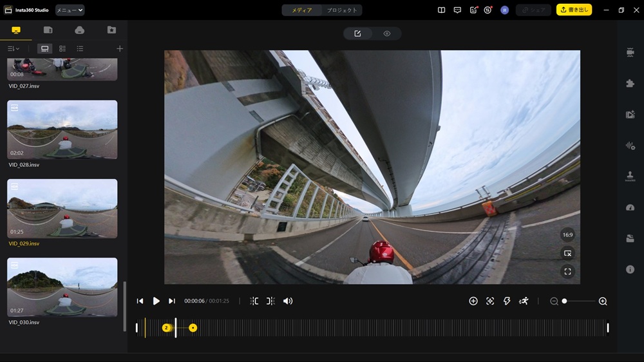Enter fullscreen preview
Screen dimensions: 644x362
(x=567, y=272)
